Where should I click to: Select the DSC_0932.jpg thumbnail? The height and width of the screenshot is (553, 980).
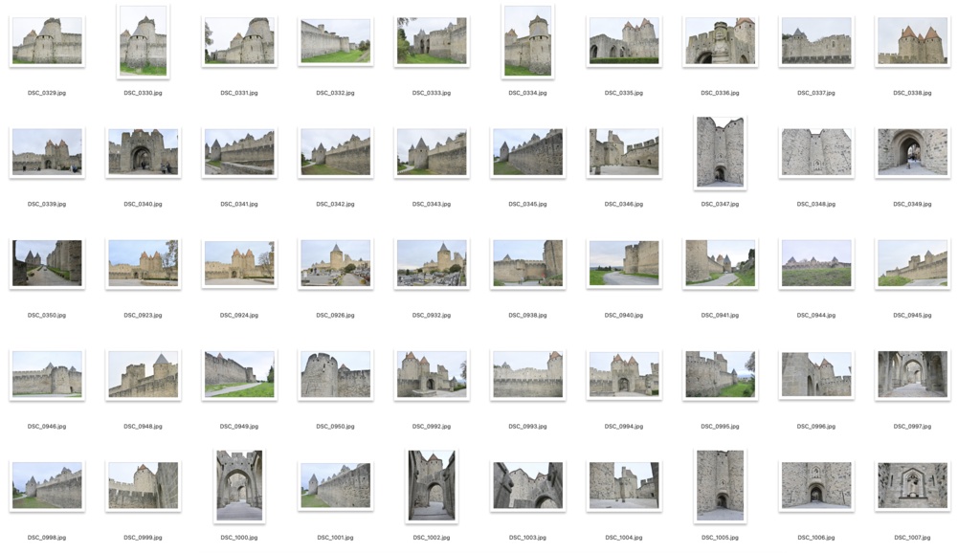coord(432,263)
